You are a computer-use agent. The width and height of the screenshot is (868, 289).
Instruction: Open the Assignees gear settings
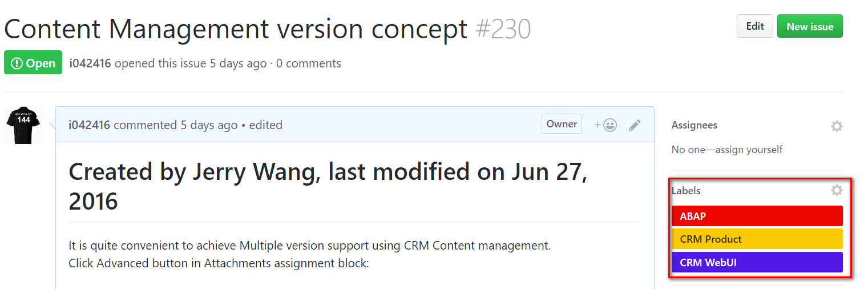click(x=837, y=126)
